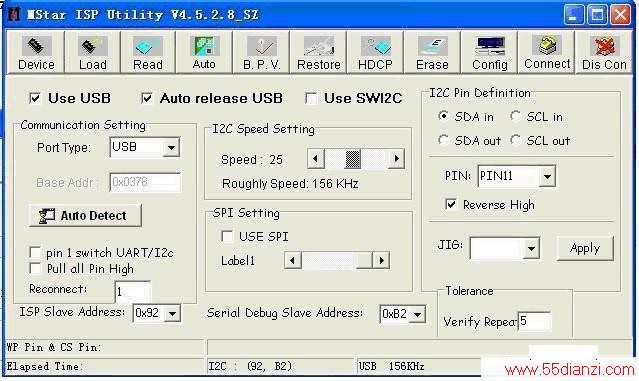639x381 pixels.
Task: Close the MStar ISP Utility window
Action: coord(621,15)
